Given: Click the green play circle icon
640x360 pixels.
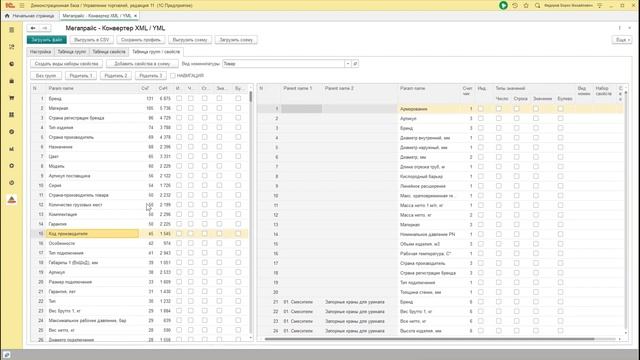Looking at the screenshot, I should point(503,5).
